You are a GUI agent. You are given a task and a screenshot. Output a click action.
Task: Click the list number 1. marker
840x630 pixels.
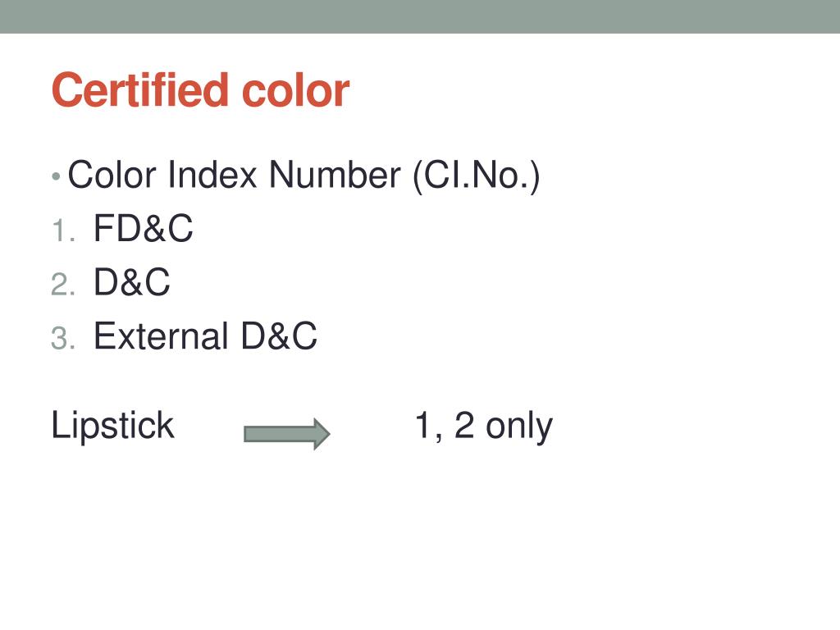click(x=63, y=231)
